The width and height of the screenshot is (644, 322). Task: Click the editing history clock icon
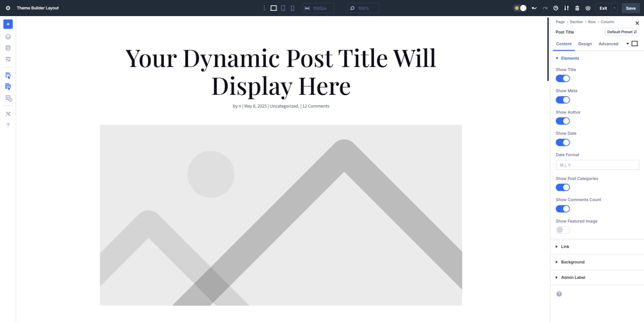coord(556,8)
